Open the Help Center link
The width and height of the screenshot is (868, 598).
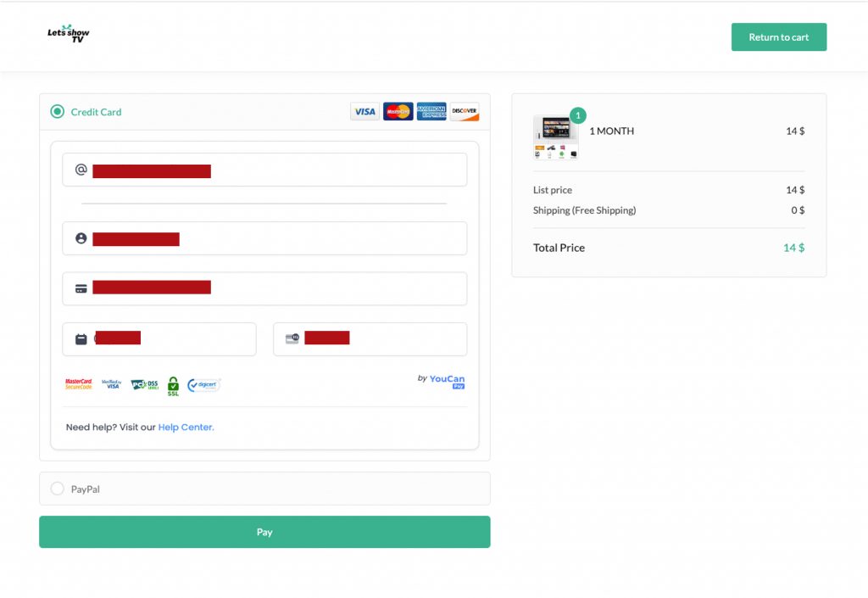(x=186, y=428)
